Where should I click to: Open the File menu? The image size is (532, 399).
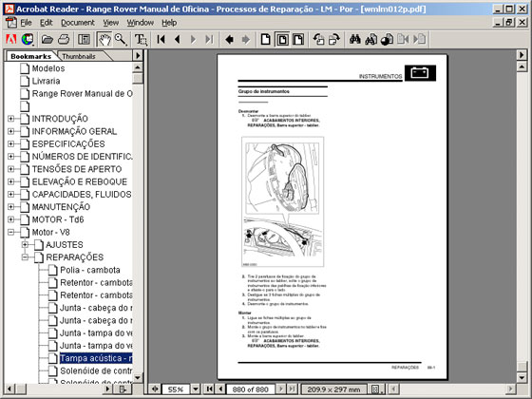pyautogui.click(x=26, y=23)
